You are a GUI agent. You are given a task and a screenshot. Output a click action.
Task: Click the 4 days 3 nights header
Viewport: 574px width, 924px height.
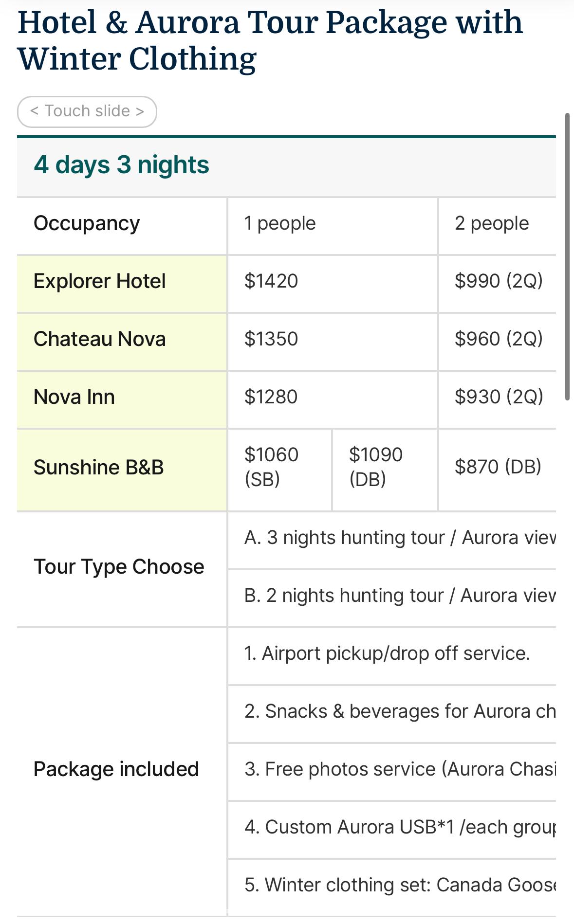(121, 165)
